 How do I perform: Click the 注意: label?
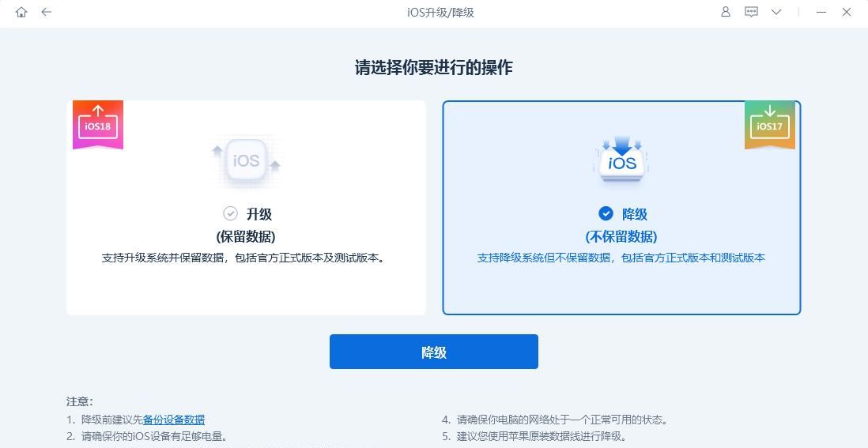click(80, 401)
